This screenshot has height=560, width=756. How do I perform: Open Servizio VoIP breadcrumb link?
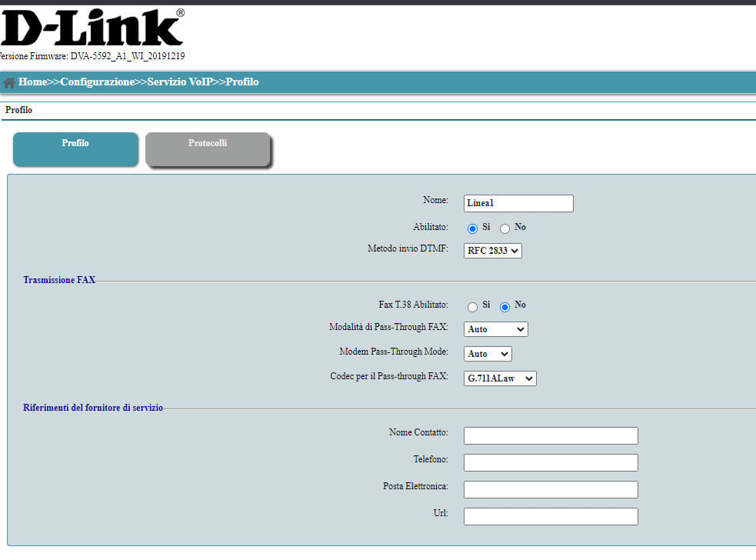pyautogui.click(x=180, y=82)
